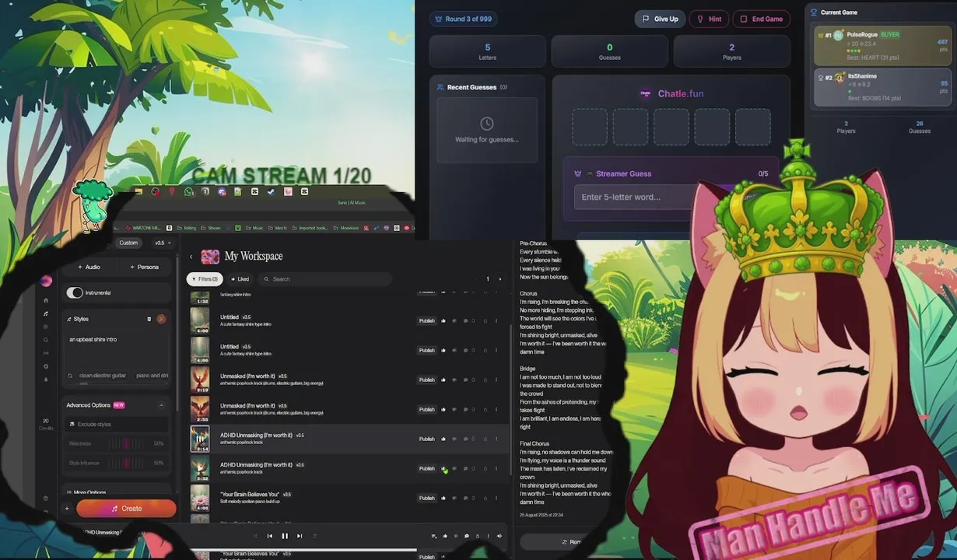This screenshot has height=560, width=957.
Task: Play the first Unmasked track thumbnail
Action: pyautogui.click(x=200, y=380)
